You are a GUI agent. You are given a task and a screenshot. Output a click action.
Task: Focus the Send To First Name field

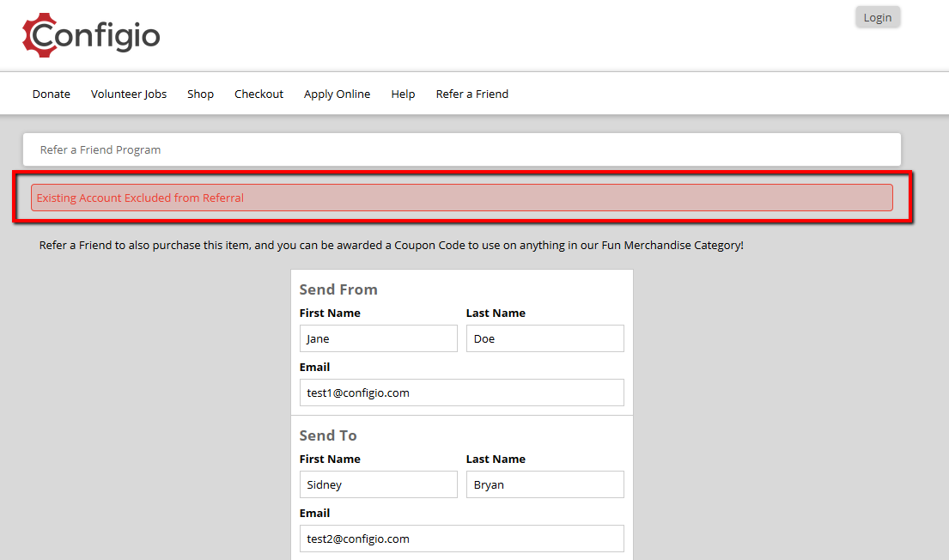tap(378, 484)
